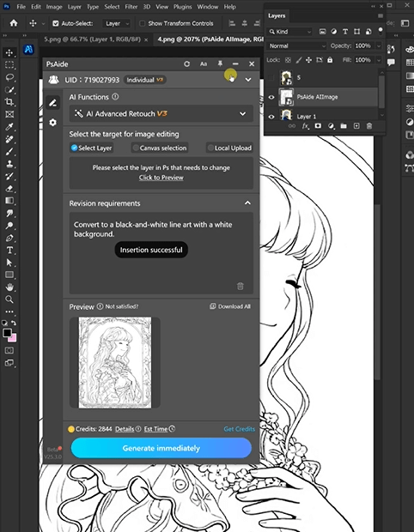Open the Filter menu

131,7
